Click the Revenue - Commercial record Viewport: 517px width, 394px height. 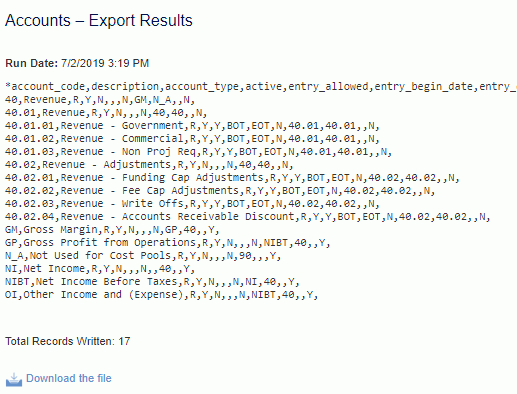pyautogui.click(x=192, y=139)
